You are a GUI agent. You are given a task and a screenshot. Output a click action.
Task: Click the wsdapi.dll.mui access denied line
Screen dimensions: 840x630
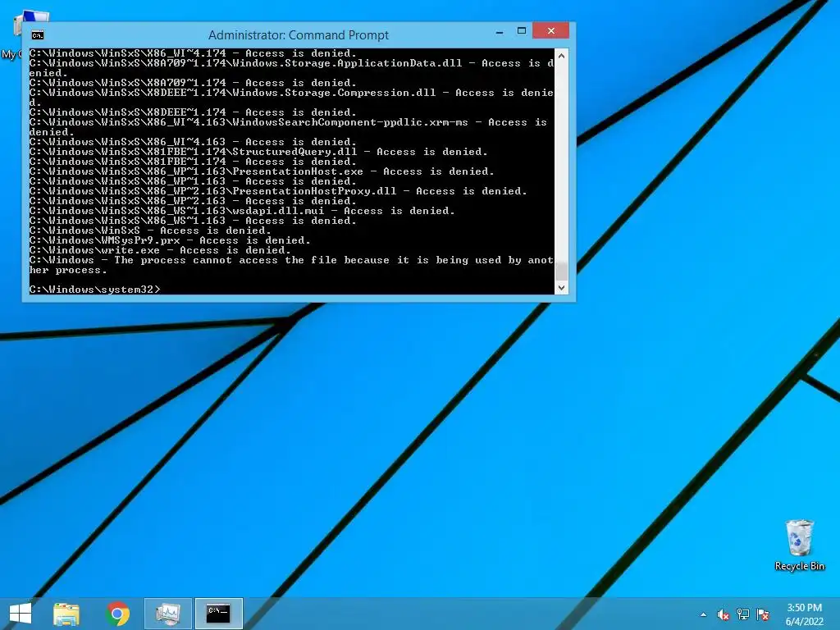pyautogui.click(x=242, y=211)
